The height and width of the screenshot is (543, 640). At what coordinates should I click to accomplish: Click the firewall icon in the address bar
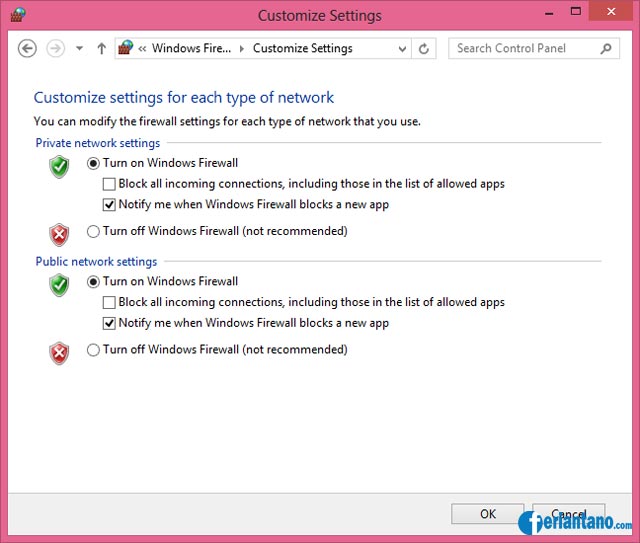[126, 48]
